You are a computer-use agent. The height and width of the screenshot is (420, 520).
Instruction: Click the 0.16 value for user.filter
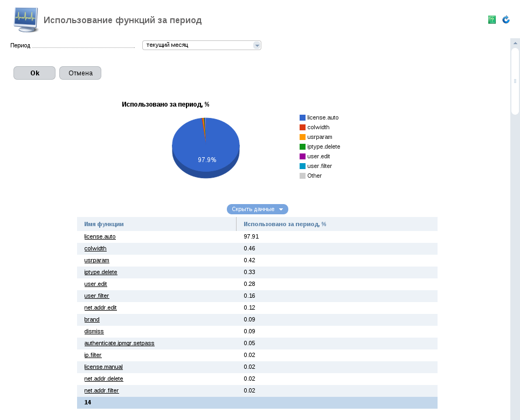249,296
